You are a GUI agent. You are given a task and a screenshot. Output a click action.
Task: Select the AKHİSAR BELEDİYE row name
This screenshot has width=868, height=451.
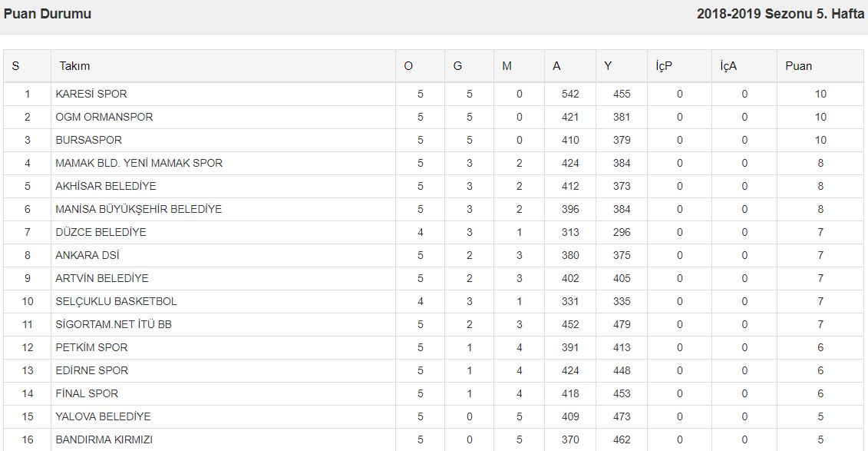click(x=106, y=186)
